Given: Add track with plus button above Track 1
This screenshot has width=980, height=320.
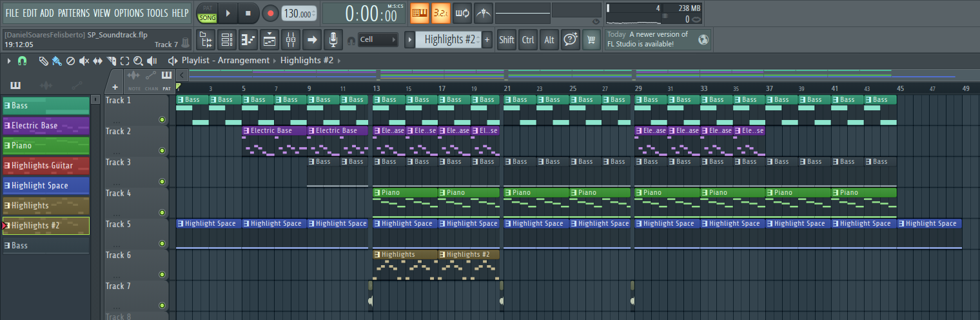Looking at the screenshot, I should point(115,87).
